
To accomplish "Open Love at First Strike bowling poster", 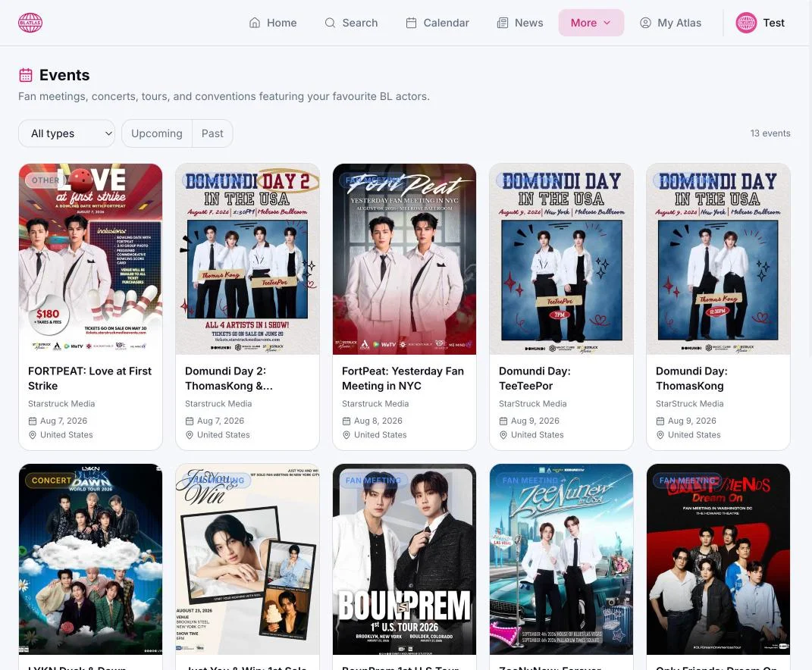I will click(x=91, y=259).
